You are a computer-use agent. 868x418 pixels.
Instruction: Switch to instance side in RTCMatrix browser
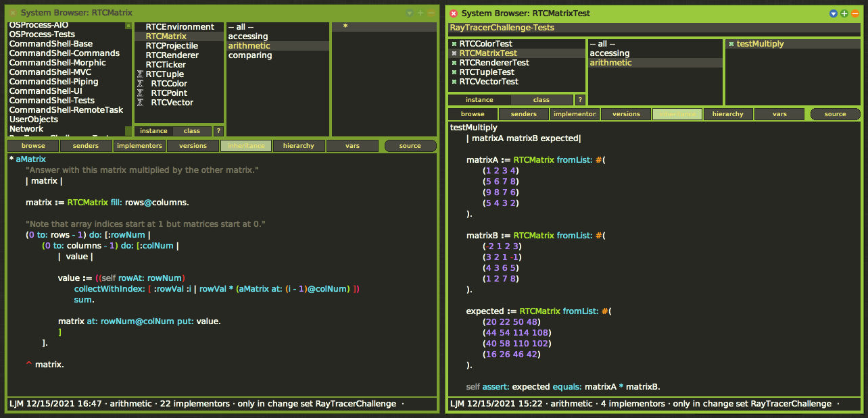153,131
